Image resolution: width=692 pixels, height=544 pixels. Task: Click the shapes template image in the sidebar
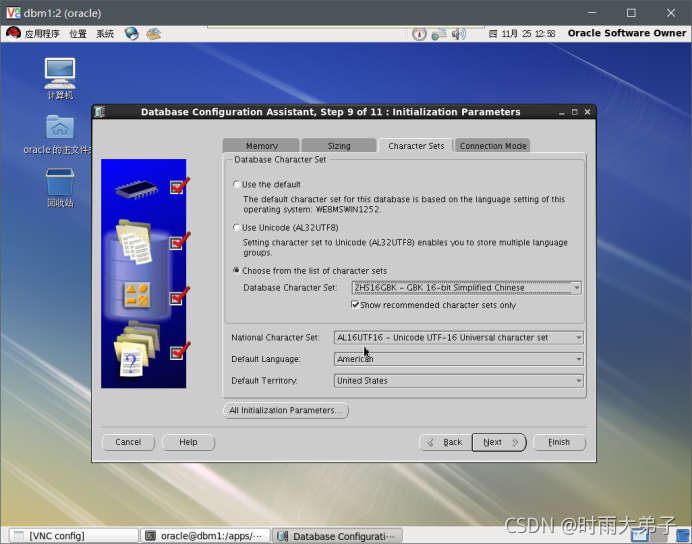(137, 295)
